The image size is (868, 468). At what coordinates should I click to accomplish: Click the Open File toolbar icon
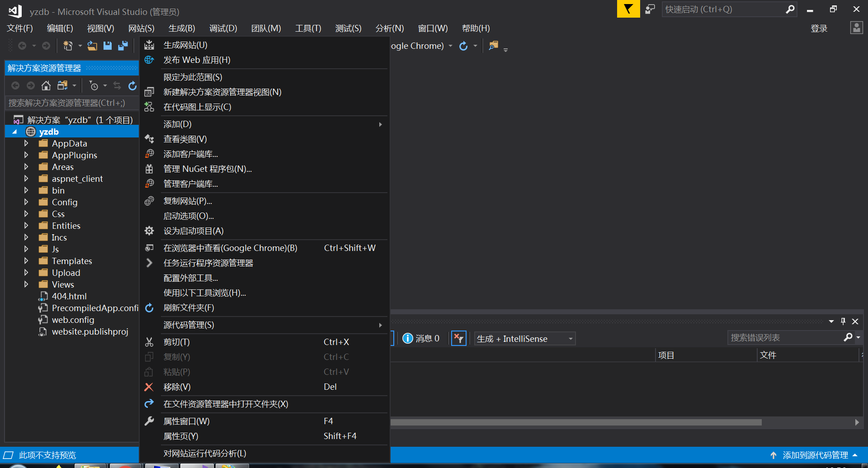(92, 46)
